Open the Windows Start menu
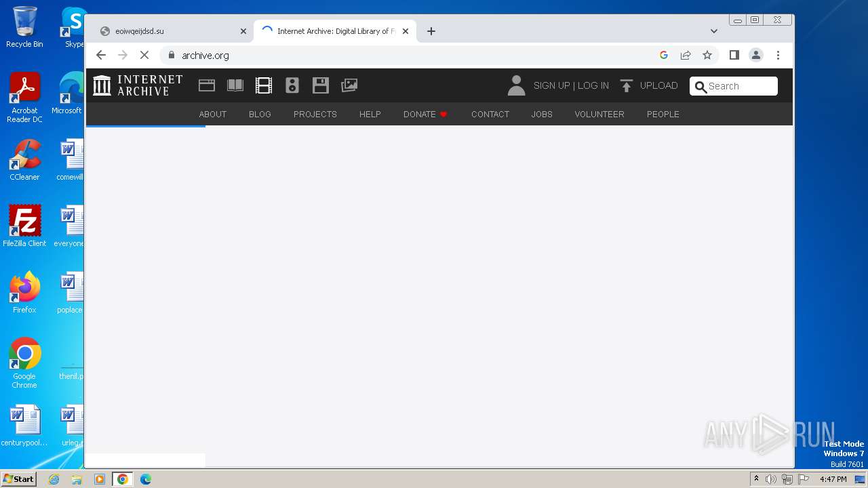 pos(19,479)
